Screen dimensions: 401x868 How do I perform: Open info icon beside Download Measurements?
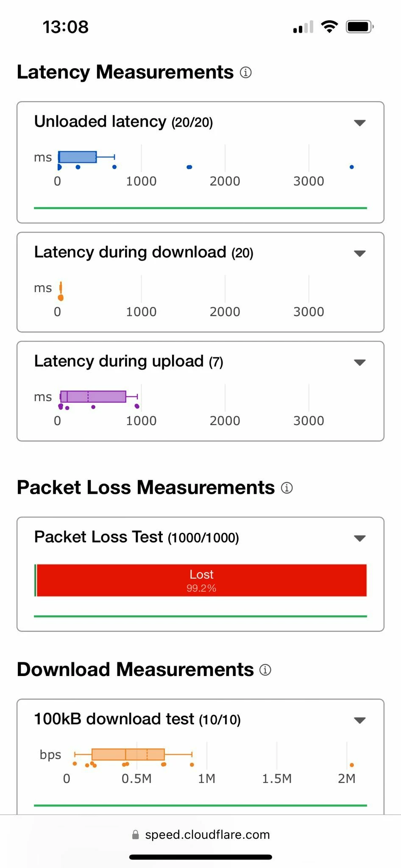click(265, 670)
